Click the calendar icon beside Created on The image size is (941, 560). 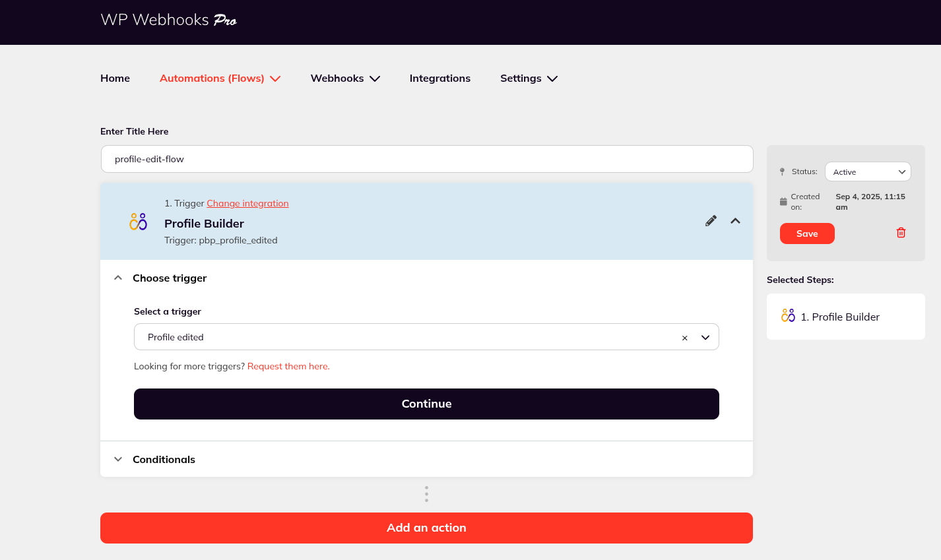(783, 202)
